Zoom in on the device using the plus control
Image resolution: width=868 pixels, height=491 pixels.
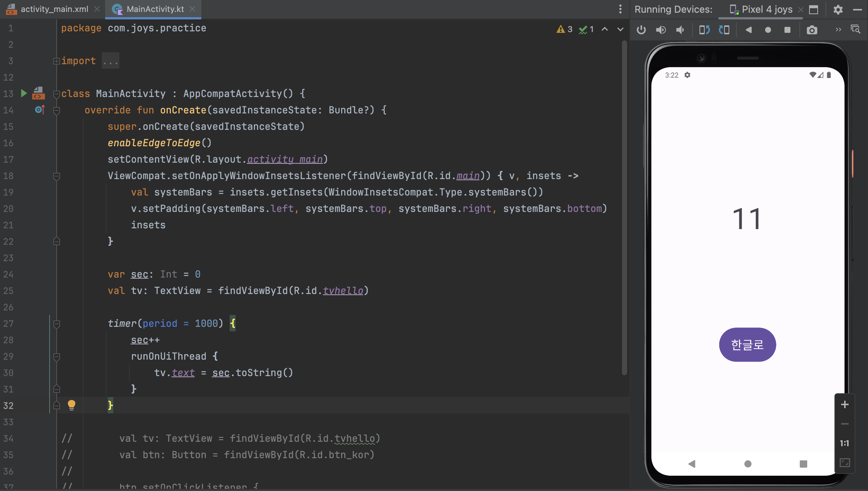[845, 404]
